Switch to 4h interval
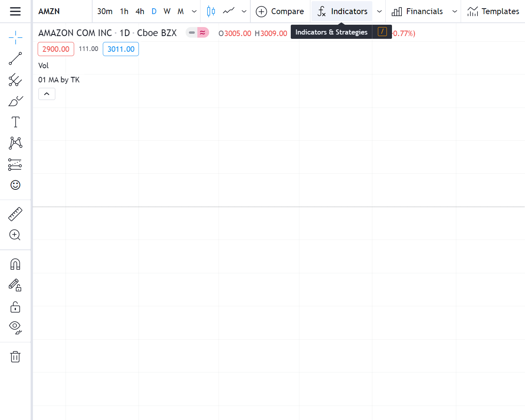The height and width of the screenshot is (420, 525). tap(140, 11)
